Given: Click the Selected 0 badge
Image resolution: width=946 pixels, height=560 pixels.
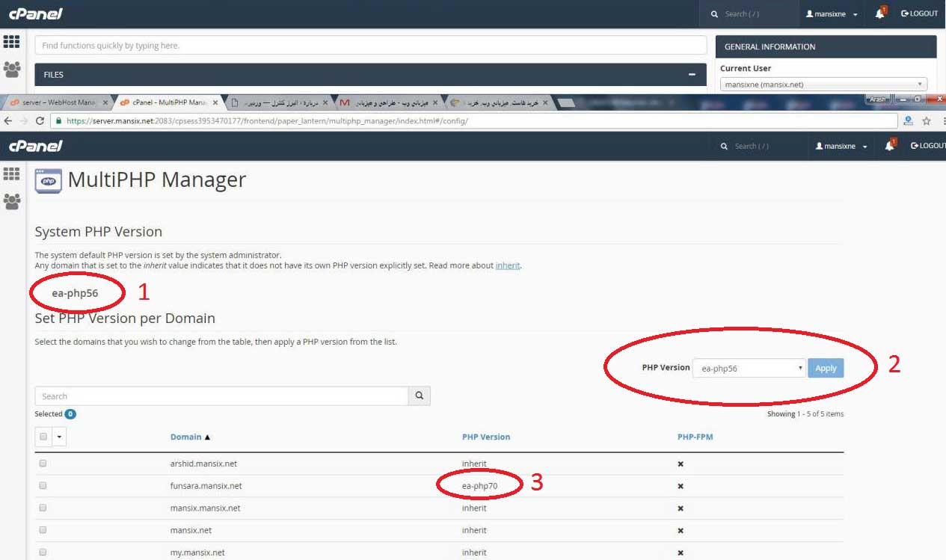Looking at the screenshot, I should pos(70,414).
